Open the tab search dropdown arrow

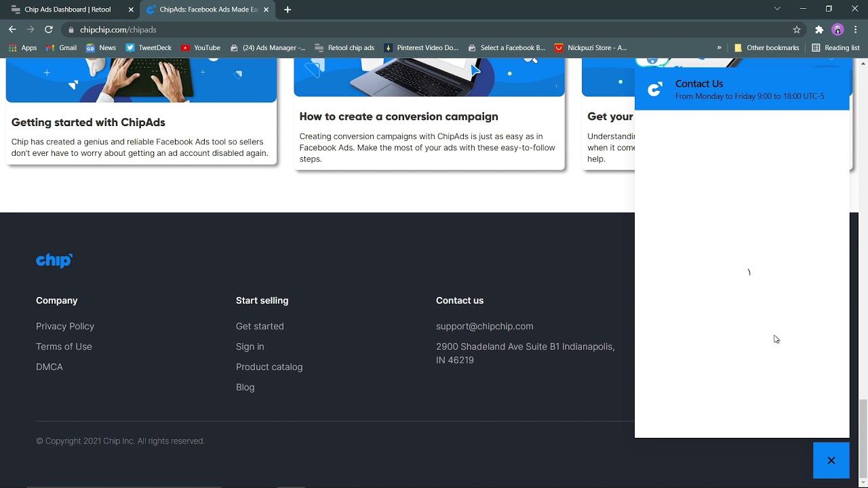pyautogui.click(x=777, y=9)
